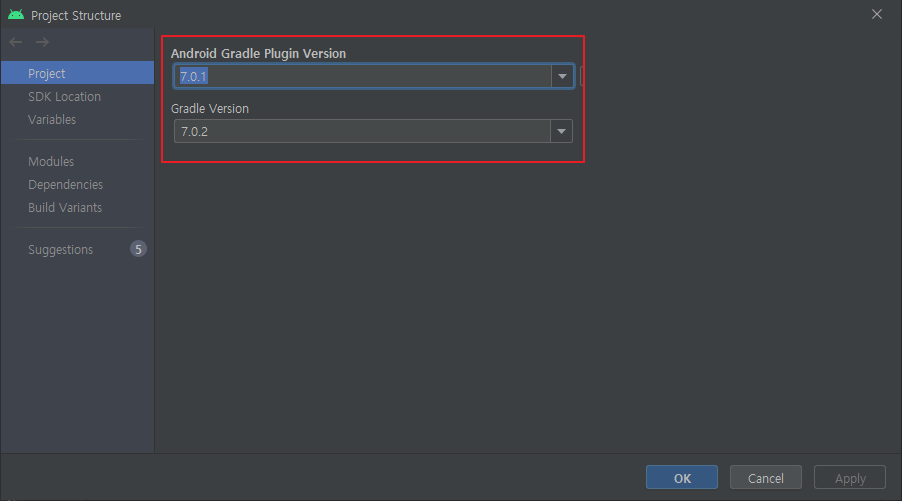Click the Apply button
Image resolution: width=902 pixels, height=501 pixels.
click(x=850, y=477)
